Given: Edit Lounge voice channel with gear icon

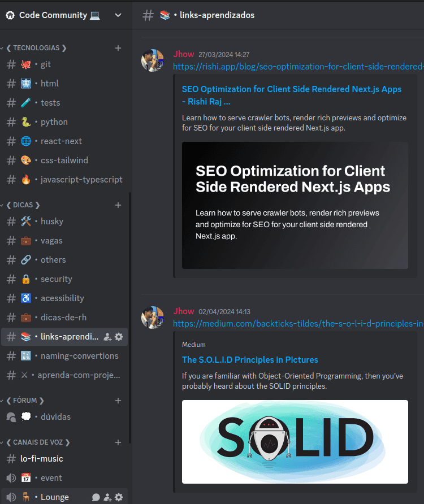Looking at the screenshot, I should pos(119,497).
